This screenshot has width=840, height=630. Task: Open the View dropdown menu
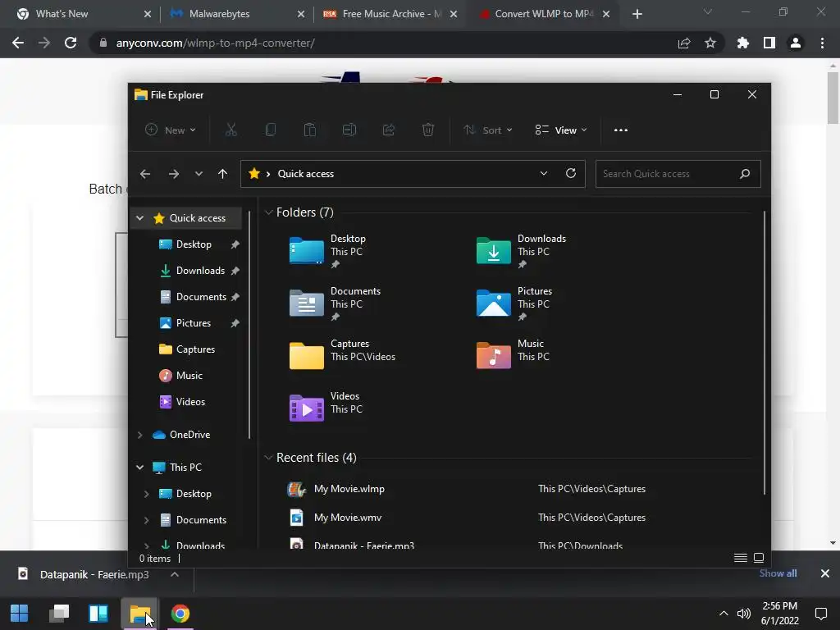click(561, 130)
